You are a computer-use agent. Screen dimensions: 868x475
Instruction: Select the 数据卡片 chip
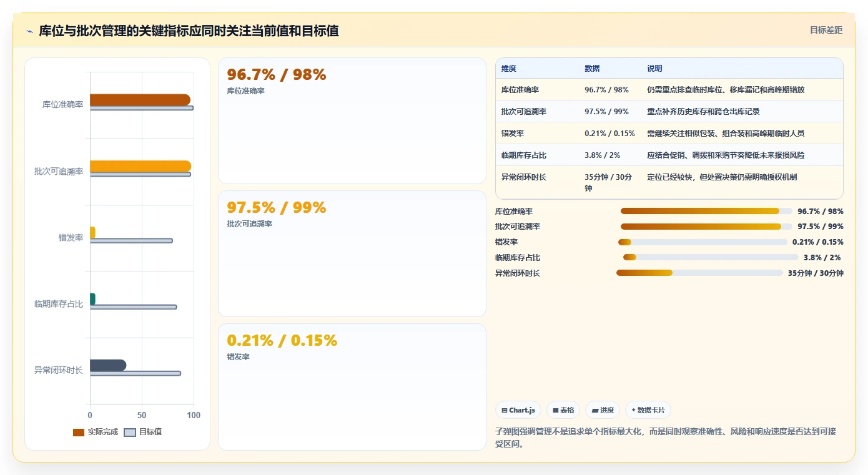[648, 410]
